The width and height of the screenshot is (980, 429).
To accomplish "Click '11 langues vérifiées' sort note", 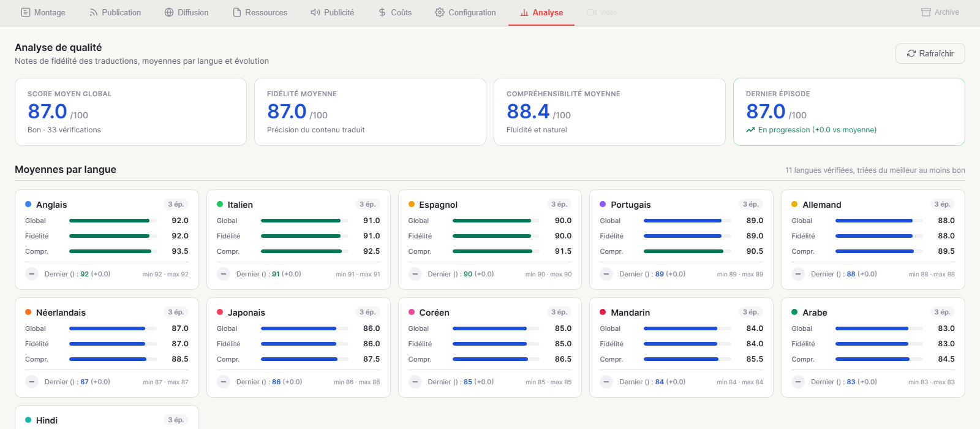I will (875, 170).
